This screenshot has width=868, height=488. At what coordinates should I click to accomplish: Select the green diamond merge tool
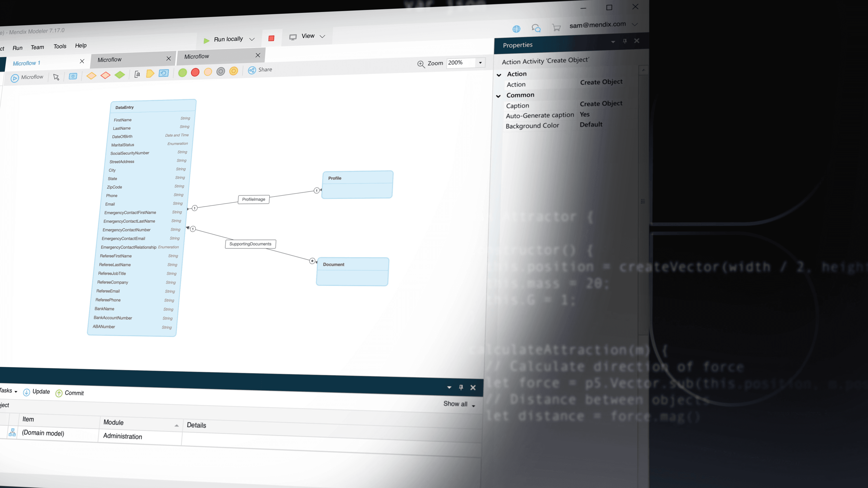(120, 75)
